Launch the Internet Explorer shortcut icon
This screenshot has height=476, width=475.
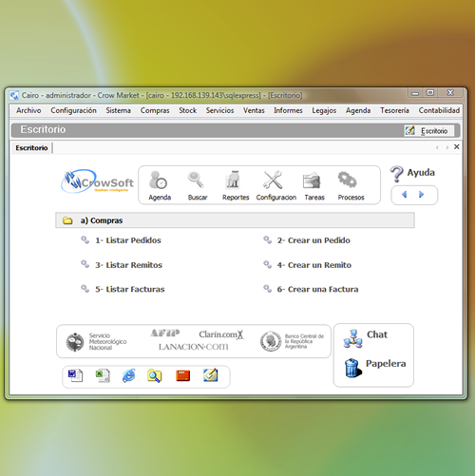tap(129, 375)
